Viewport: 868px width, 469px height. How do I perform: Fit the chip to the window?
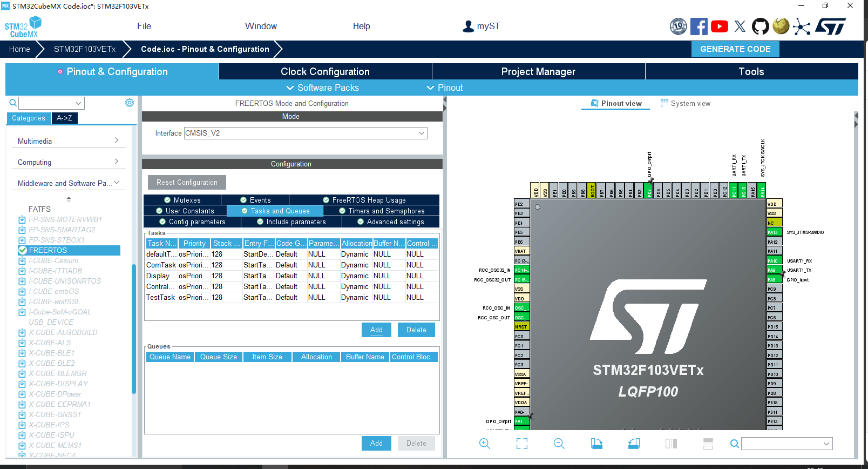(x=522, y=444)
